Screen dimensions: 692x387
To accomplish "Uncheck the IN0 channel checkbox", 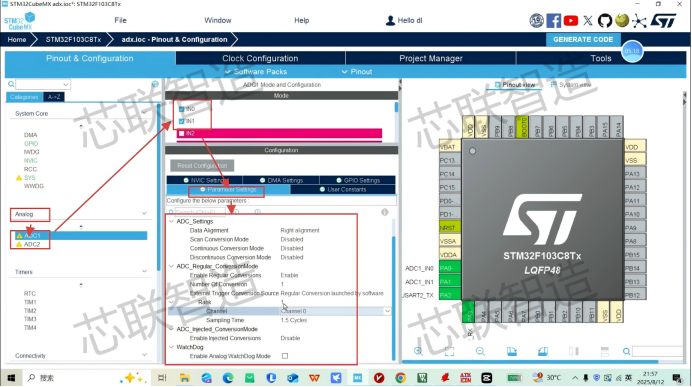I will pos(181,109).
